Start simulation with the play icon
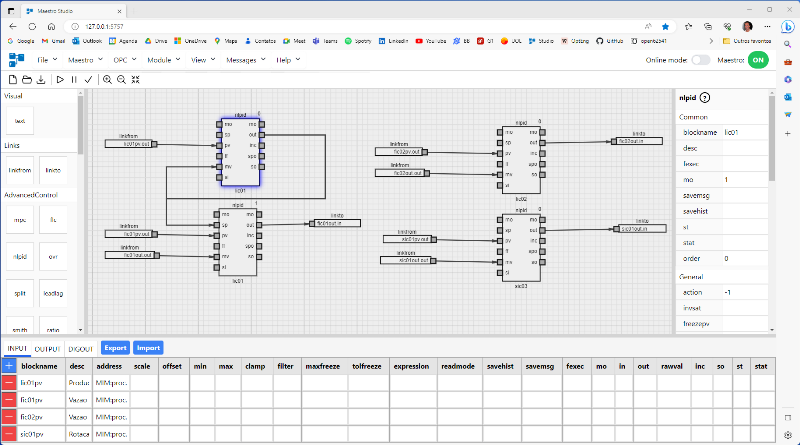 (60, 80)
